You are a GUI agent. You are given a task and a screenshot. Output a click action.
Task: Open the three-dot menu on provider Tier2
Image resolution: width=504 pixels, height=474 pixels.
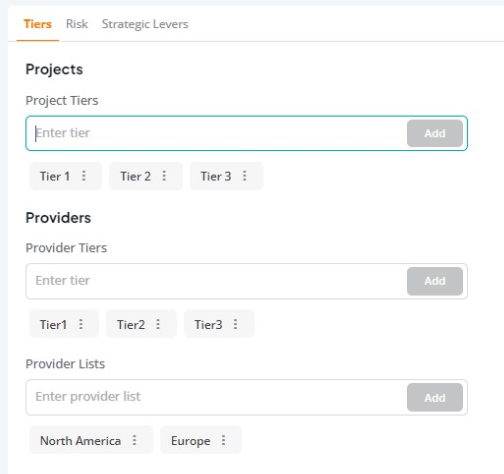click(158, 324)
